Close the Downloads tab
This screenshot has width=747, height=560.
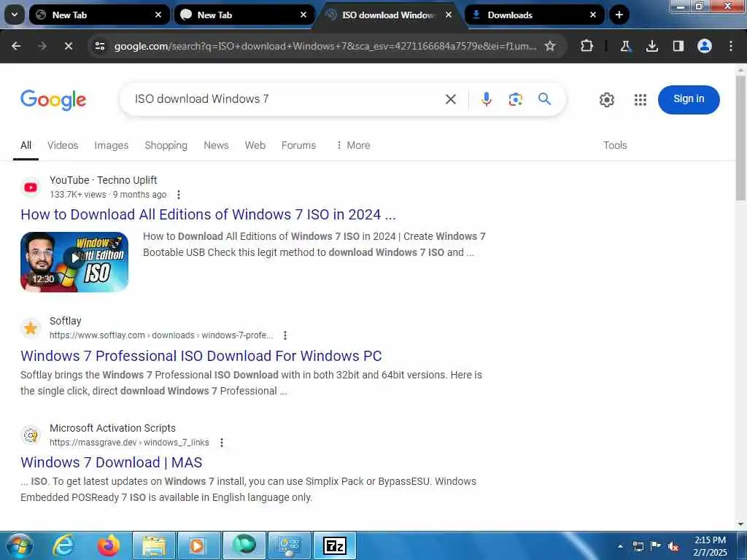click(x=593, y=15)
